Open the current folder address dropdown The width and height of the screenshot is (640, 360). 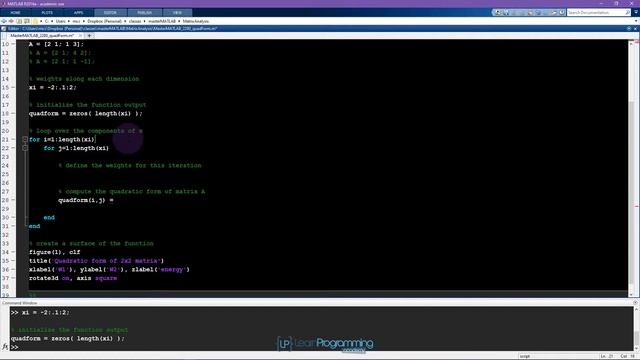click(x=636, y=21)
